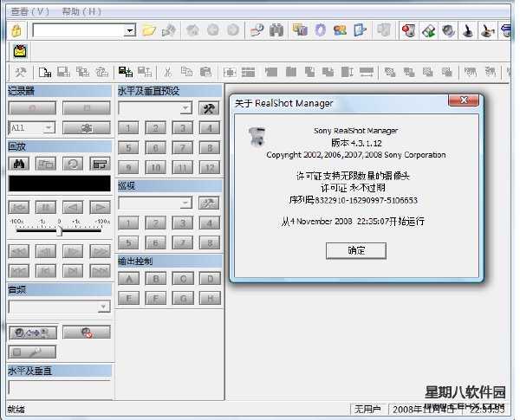Click the binoculars search icon in the top toolbar

[x=276, y=30]
